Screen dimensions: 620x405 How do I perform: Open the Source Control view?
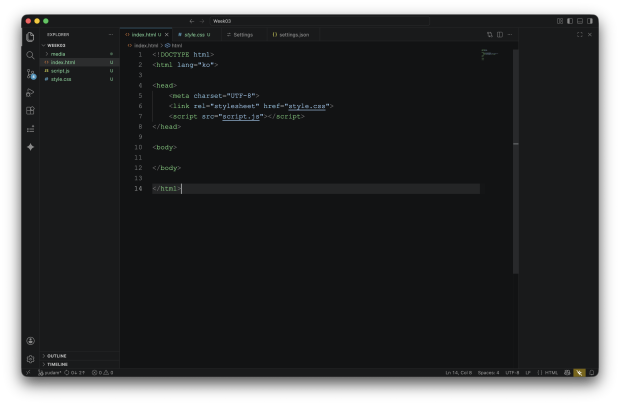pos(30,74)
